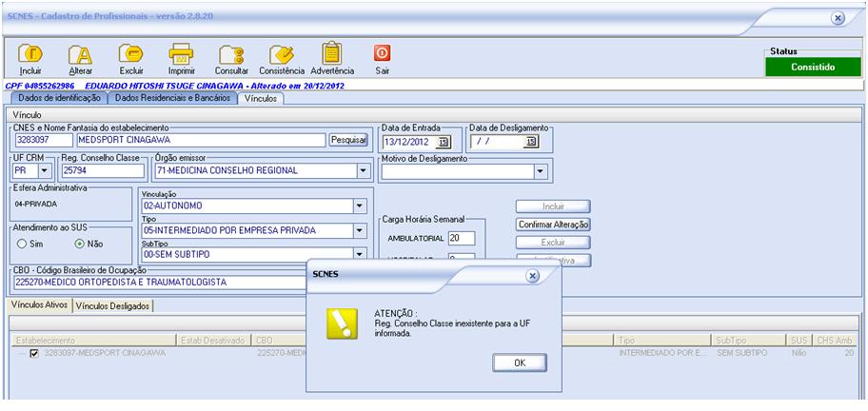Image resolution: width=868 pixels, height=411 pixels.
Task: Run the Consistência check icon
Action: tap(281, 54)
